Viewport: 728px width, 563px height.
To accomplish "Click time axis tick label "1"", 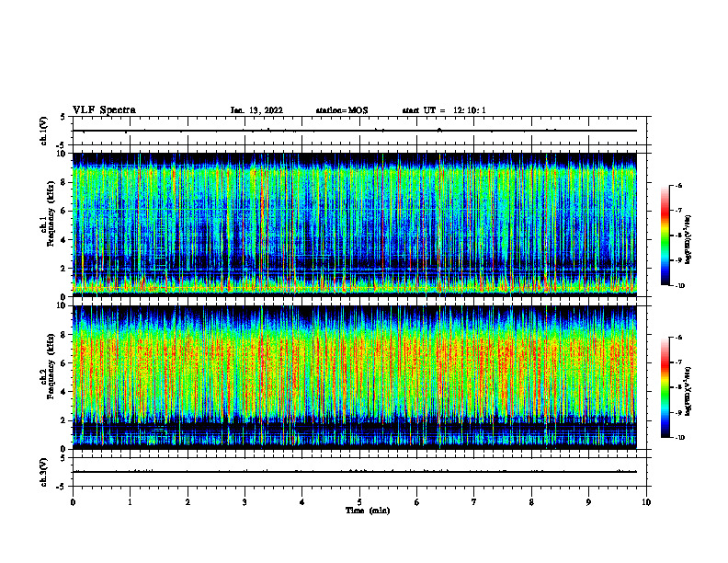I will point(130,502).
